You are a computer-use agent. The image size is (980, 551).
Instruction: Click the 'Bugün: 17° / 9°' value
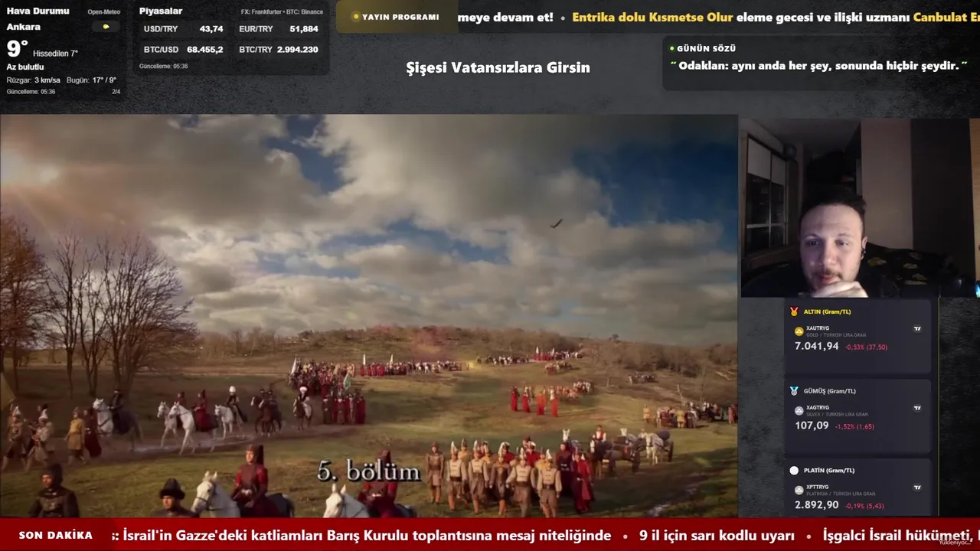pyautogui.click(x=91, y=80)
